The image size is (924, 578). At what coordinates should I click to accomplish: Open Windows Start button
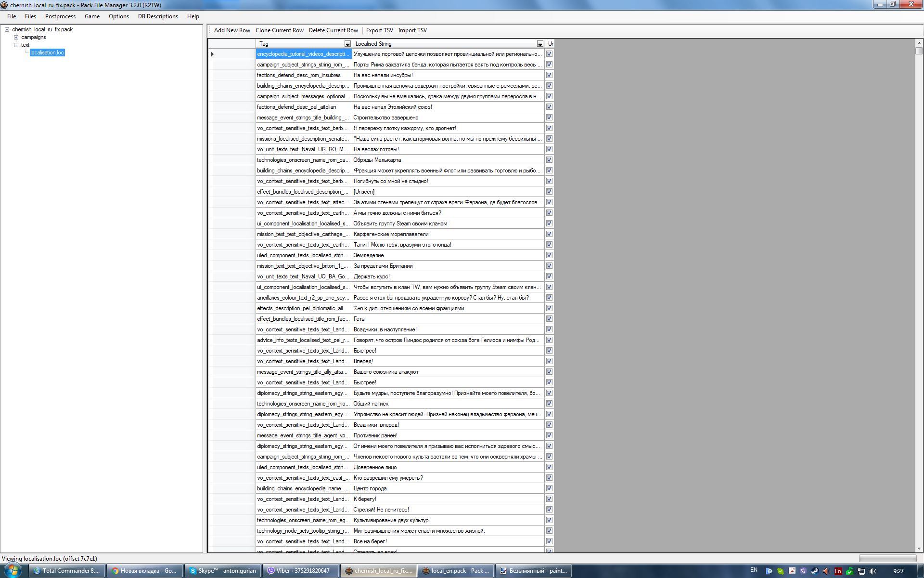click(13, 571)
